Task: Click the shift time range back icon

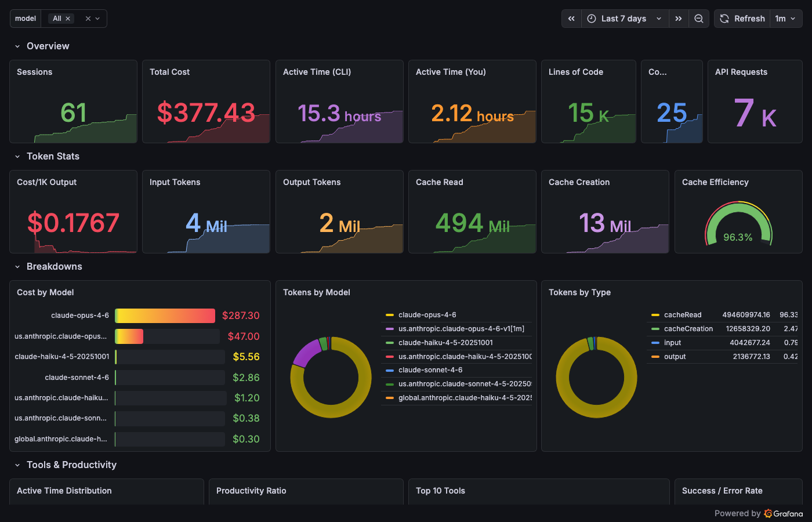Action: coord(571,18)
